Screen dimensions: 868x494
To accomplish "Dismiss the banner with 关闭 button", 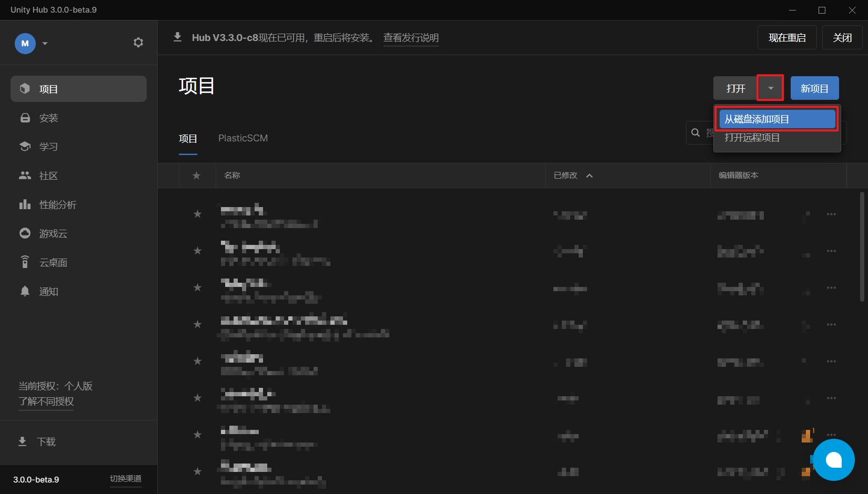I will 842,37.
